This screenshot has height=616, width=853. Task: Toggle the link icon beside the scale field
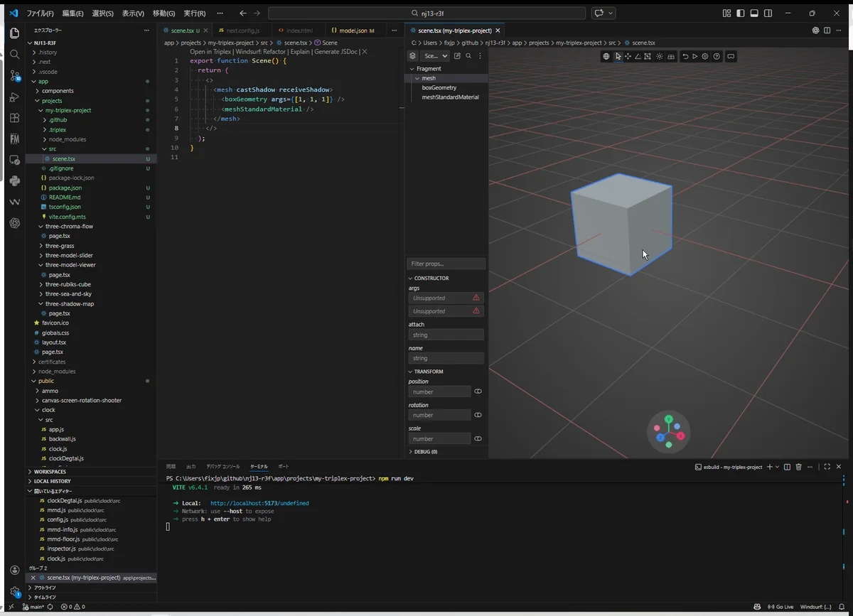478,438
